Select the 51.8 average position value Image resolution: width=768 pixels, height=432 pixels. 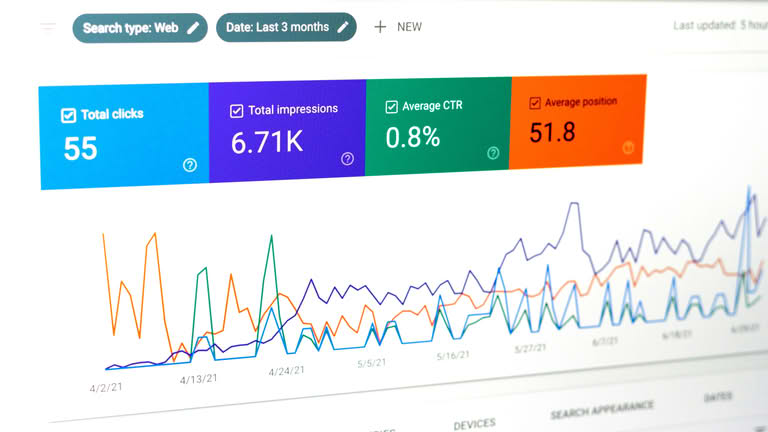(552, 132)
